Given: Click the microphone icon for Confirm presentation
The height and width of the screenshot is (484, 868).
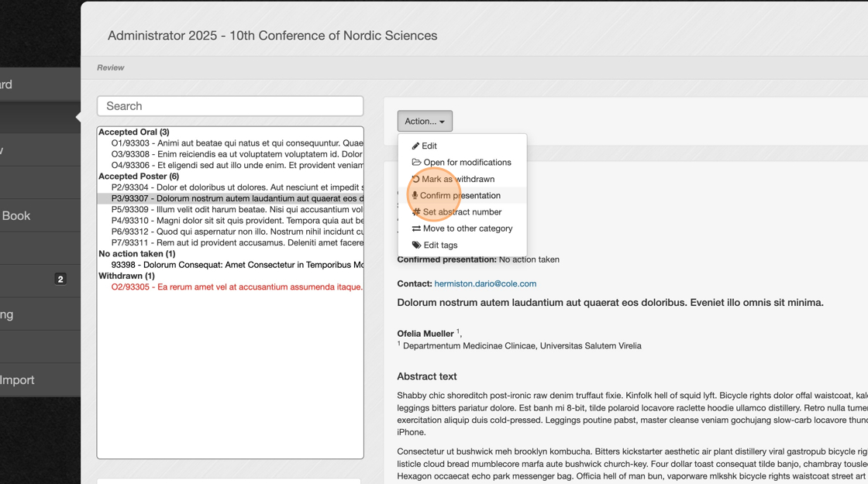Looking at the screenshot, I should (415, 195).
